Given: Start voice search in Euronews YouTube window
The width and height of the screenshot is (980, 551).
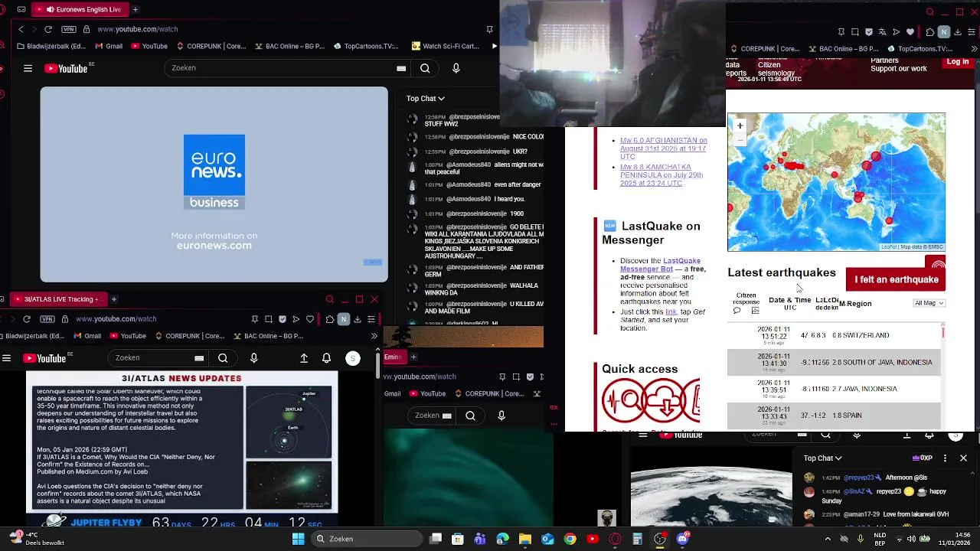Looking at the screenshot, I should [456, 68].
